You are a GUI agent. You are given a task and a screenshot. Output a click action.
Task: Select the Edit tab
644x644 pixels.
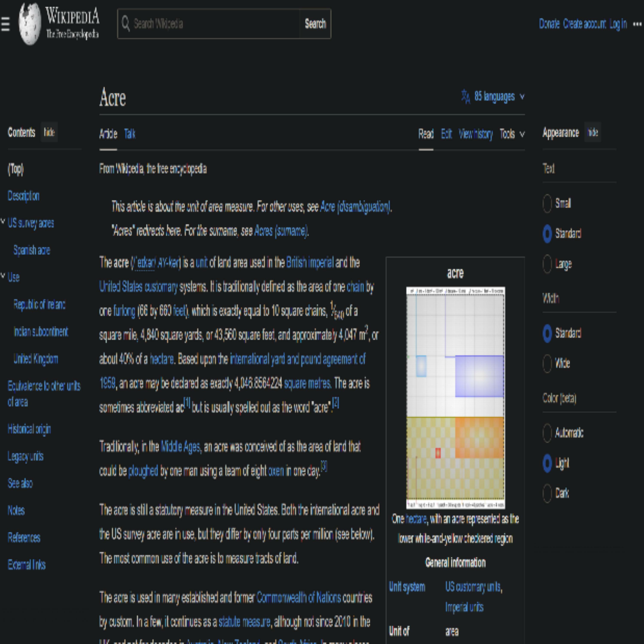pyautogui.click(x=446, y=134)
